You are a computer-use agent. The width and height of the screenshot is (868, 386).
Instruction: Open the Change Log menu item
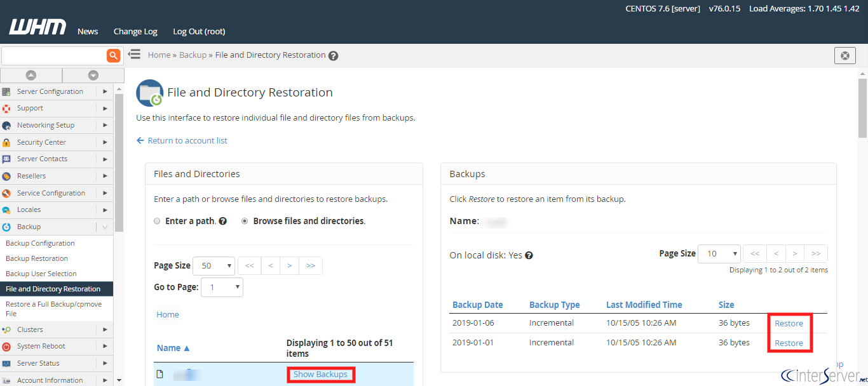[x=135, y=32]
